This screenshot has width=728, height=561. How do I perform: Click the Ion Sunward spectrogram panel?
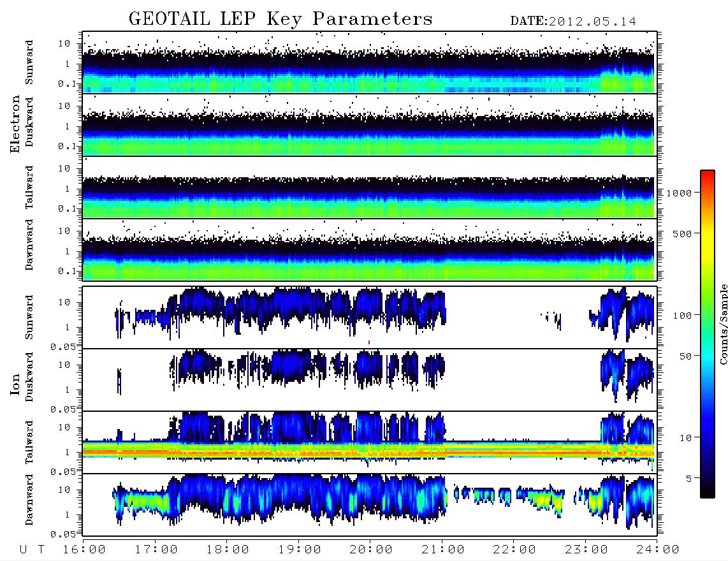tap(370, 317)
